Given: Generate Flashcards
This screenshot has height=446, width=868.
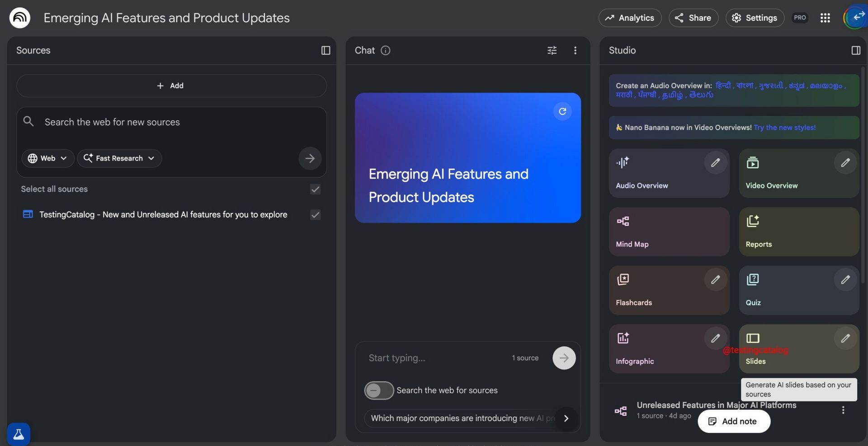Looking at the screenshot, I should tap(669, 290).
